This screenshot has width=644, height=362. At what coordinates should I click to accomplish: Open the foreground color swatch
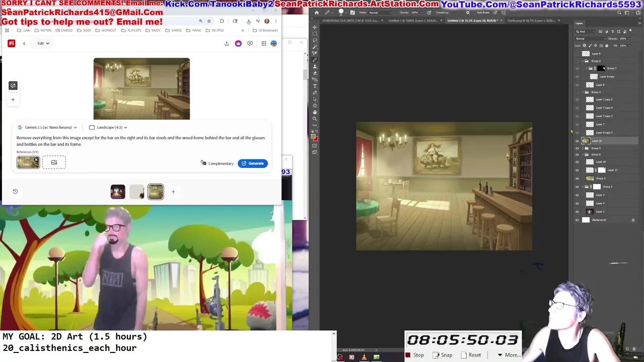[314, 136]
